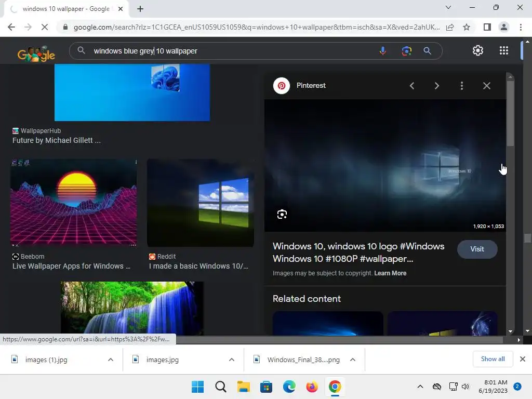Image resolution: width=532 pixels, height=399 pixels.
Task: Open the Learn More copyright link
Action: (390, 273)
